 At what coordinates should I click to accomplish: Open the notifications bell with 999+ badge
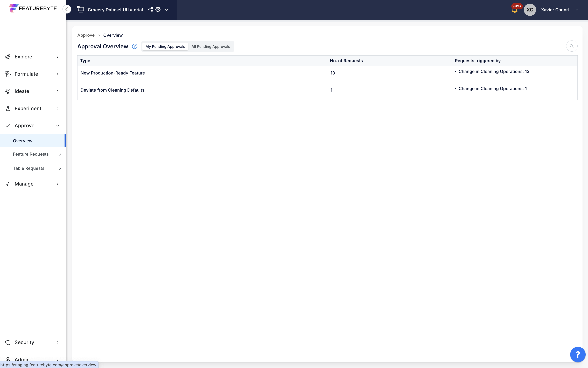coord(515,10)
